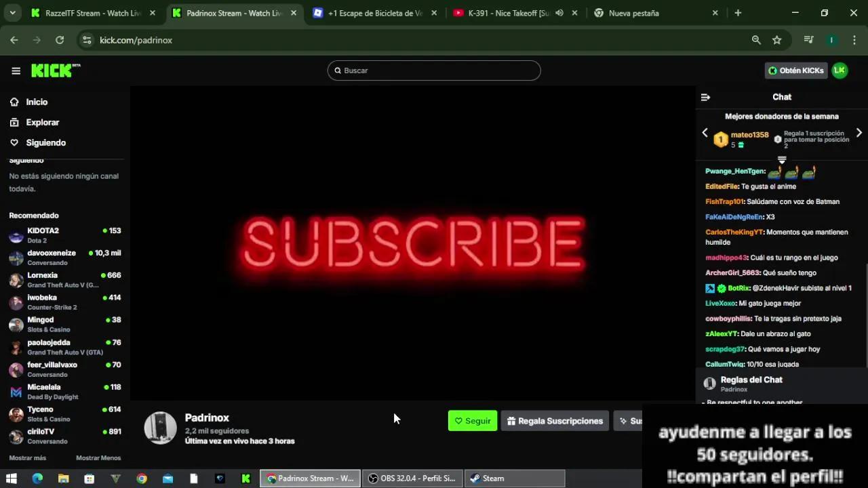Screen dimensions: 868x488
Task: Click chat username scrapdog37
Action: tap(725, 349)
